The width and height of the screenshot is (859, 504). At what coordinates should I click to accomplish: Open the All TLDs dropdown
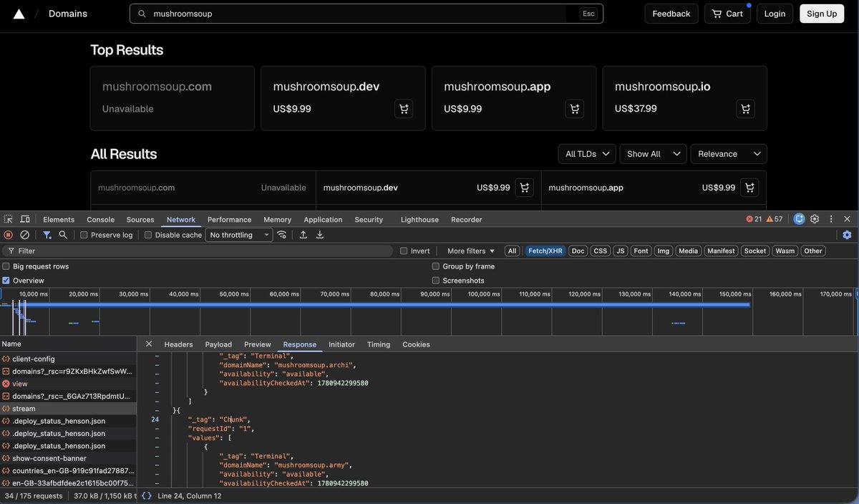pyautogui.click(x=587, y=154)
